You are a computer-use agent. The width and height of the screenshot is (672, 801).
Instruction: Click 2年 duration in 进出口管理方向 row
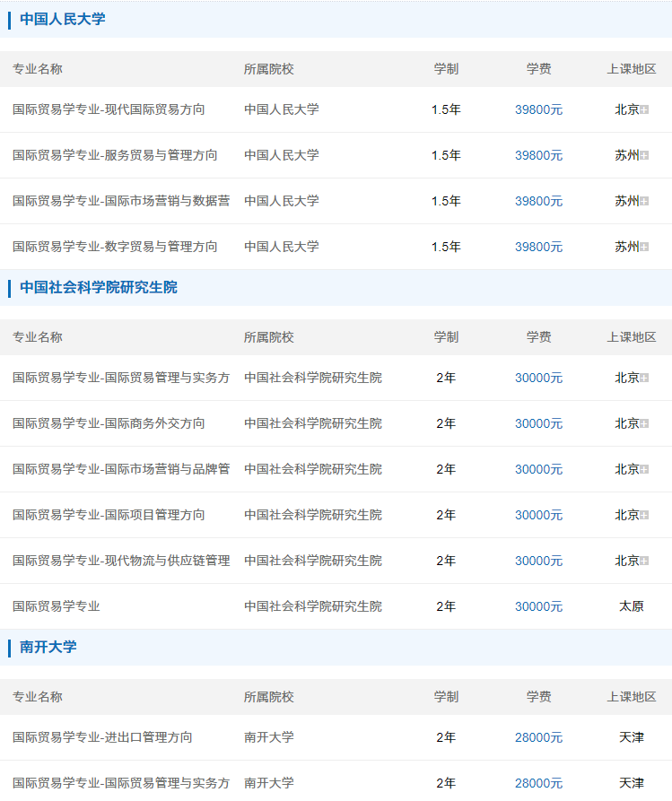coord(446,737)
